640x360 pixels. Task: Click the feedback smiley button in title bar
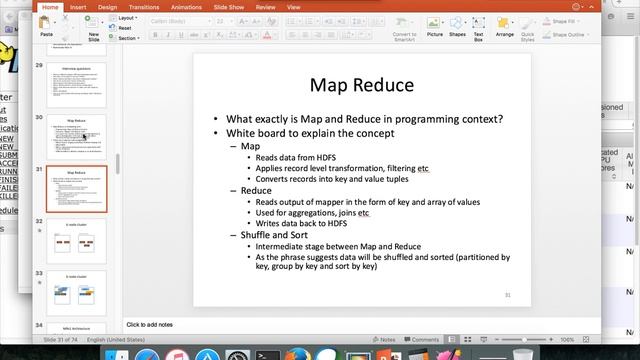[x=576, y=7]
